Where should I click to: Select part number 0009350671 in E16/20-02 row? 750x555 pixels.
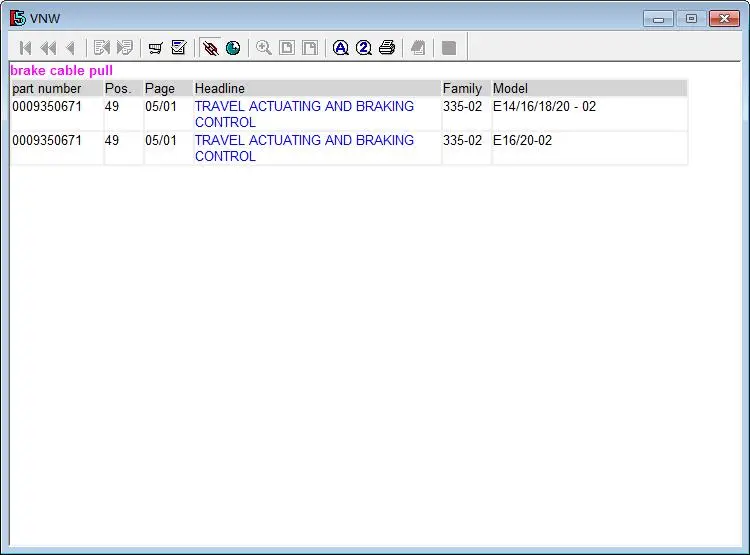coord(47,140)
